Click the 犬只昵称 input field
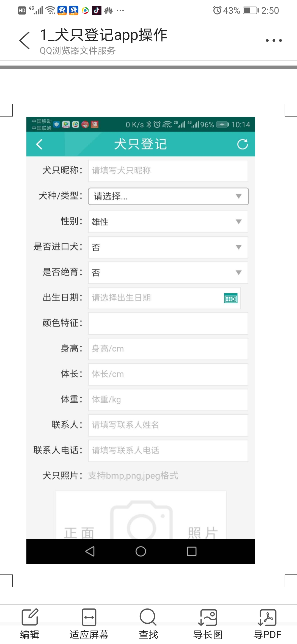This screenshot has width=297, height=644. pyautogui.click(x=168, y=171)
